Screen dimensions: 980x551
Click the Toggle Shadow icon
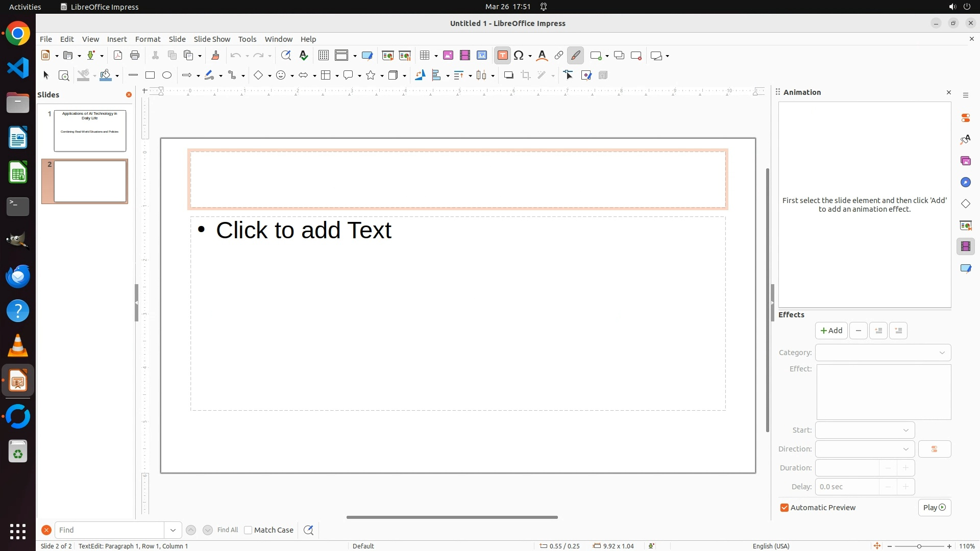(x=508, y=76)
